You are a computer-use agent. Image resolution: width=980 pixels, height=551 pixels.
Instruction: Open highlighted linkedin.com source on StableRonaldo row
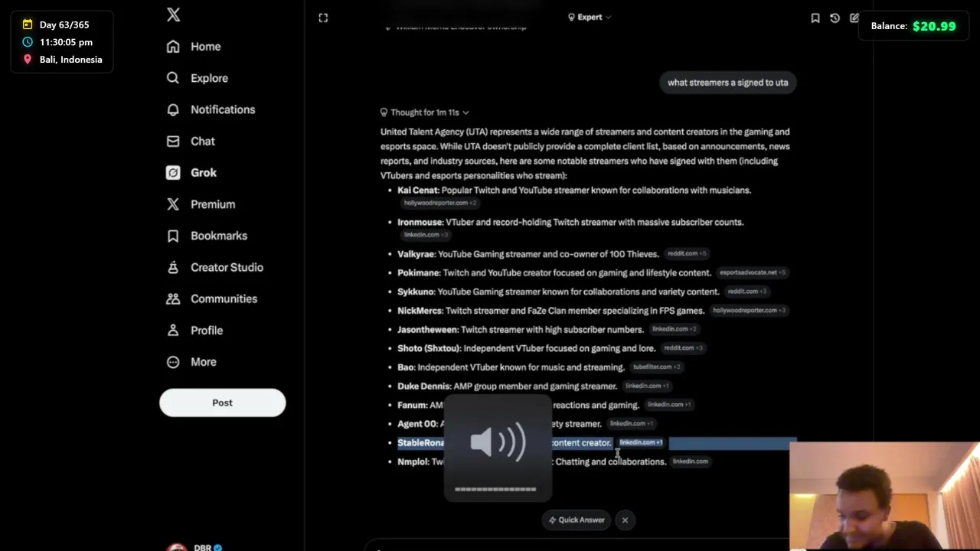[641, 442]
